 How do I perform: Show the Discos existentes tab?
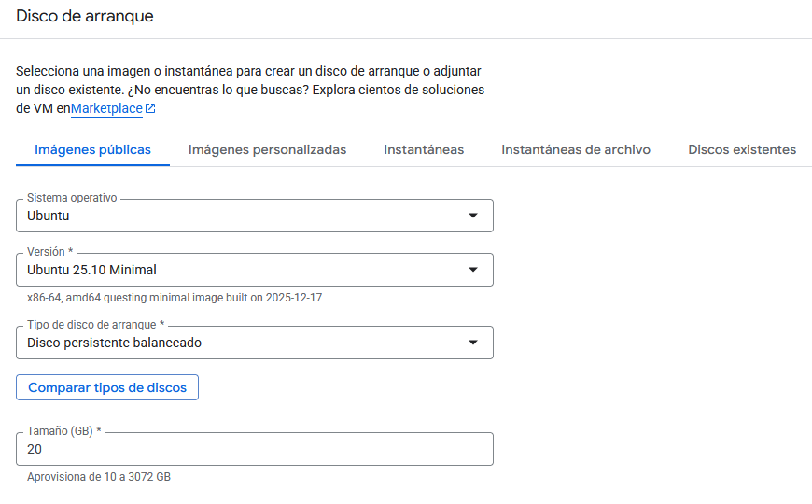[x=742, y=149]
